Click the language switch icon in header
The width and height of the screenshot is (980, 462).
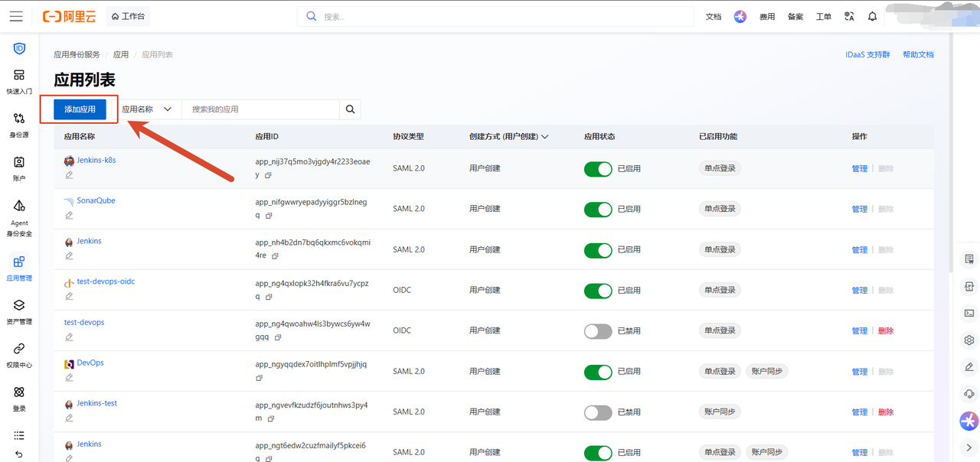click(x=849, y=16)
